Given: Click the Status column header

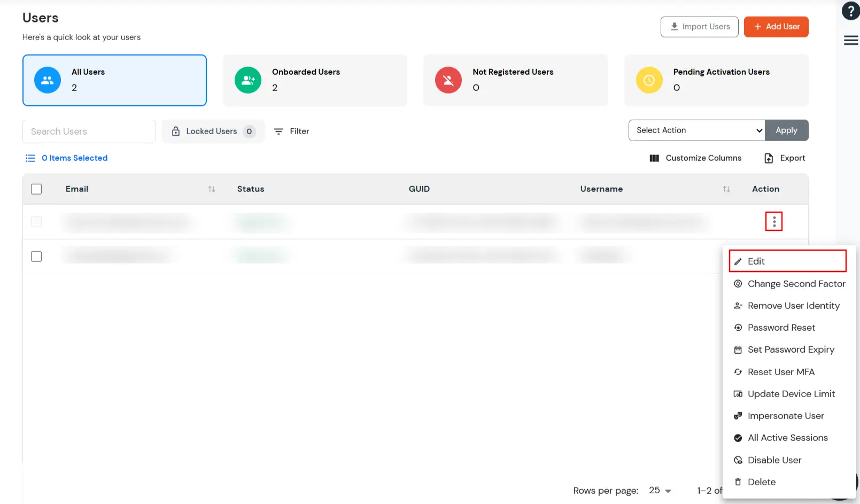Looking at the screenshot, I should tap(251, 189).
